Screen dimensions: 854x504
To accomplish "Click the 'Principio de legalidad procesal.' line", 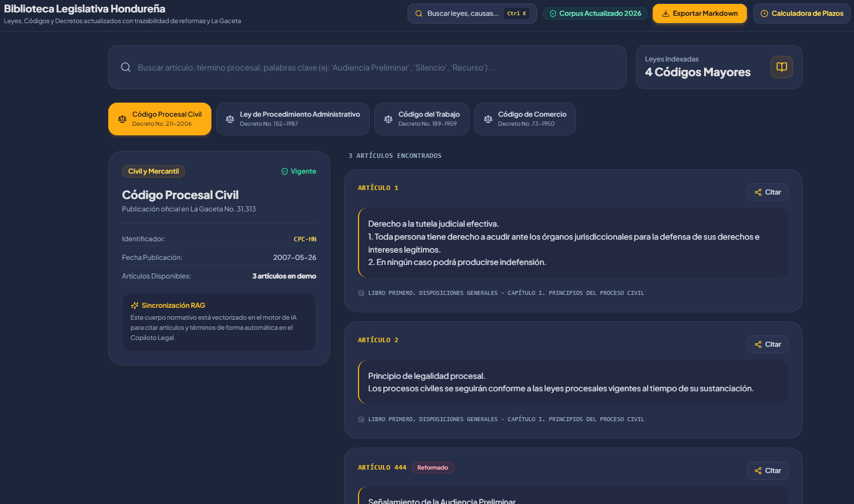I will coord(427,376).
